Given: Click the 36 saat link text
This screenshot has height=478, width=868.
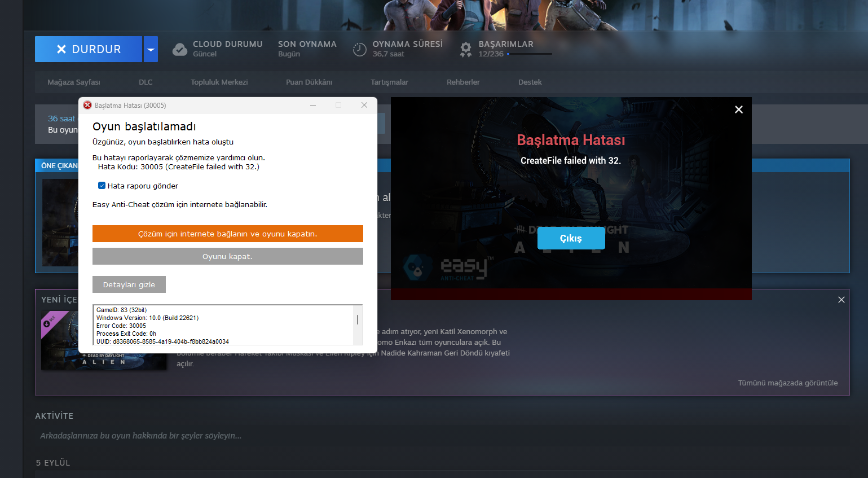Looking at the screenshot, I should pos(61,119).
